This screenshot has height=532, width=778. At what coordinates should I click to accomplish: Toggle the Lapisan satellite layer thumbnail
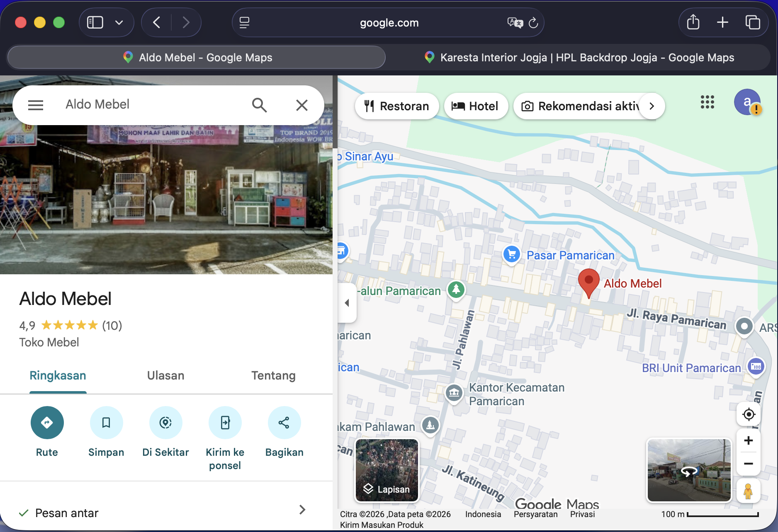pyautogui.click(x=387, y=470)
